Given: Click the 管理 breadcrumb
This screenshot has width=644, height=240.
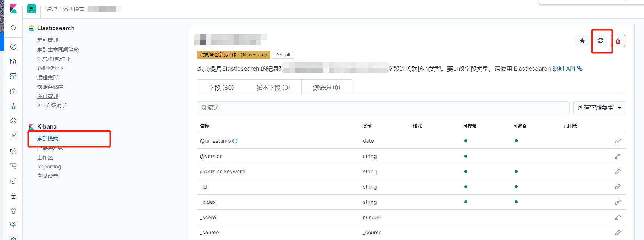Looking at the screenshot, I should [52, 9].
